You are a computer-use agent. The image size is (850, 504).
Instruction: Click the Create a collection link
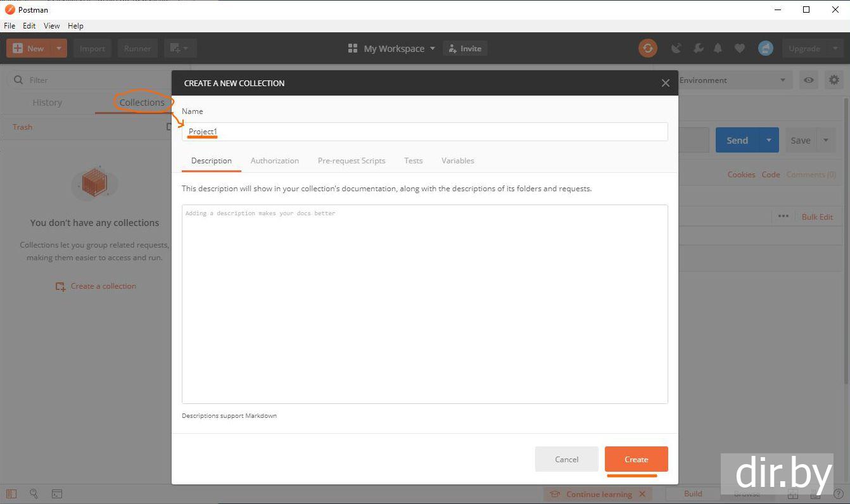click(x=96, y=286)
